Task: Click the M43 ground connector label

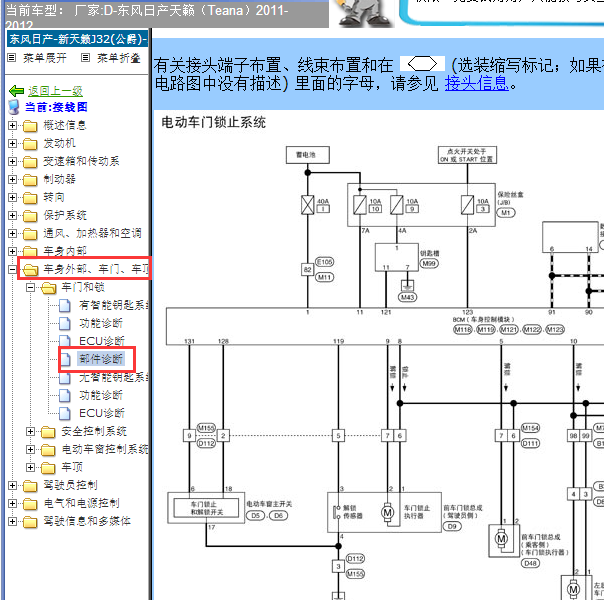Action: tap(408, 297)
